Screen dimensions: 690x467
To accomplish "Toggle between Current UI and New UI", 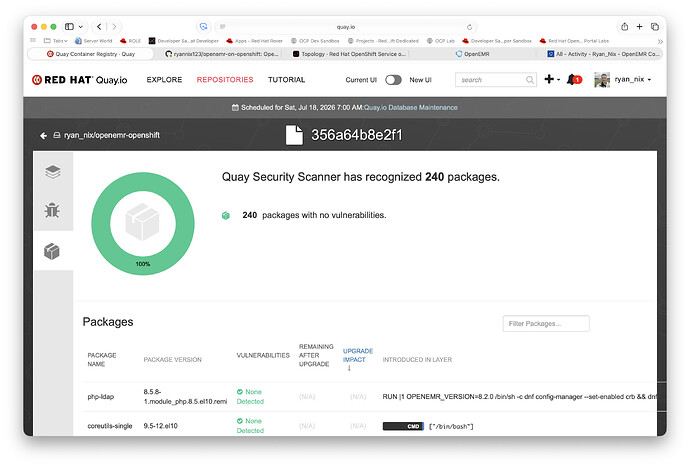I will [393, 80].
